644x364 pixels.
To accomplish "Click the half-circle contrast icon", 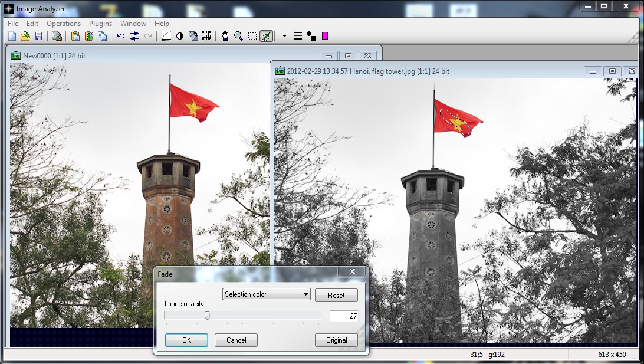I will (x=180, y=36).
